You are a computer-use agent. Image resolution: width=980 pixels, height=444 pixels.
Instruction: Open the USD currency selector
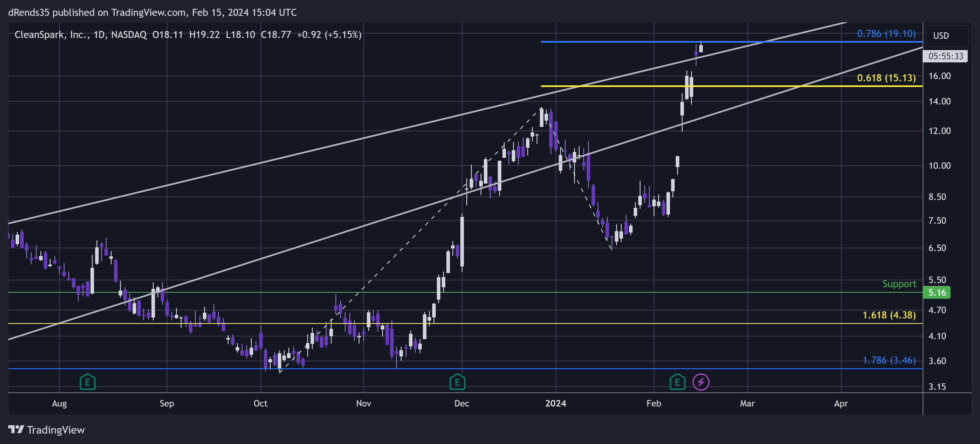[947, 35]
